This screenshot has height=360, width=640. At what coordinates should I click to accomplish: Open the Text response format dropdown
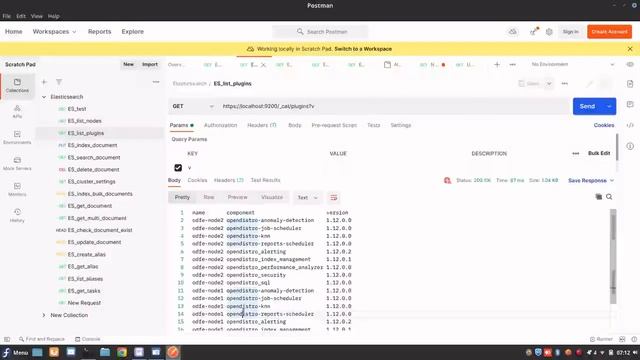click(x=307, y=198)
